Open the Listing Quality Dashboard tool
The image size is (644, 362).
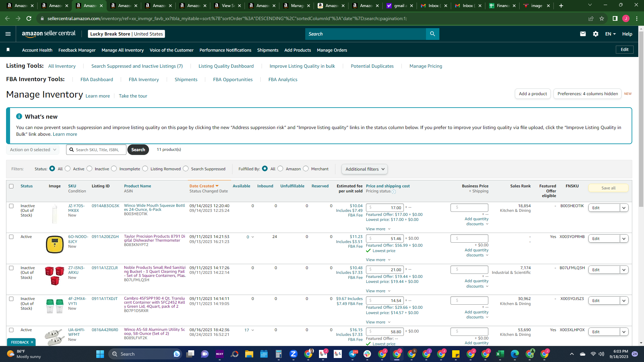(226, 66)
